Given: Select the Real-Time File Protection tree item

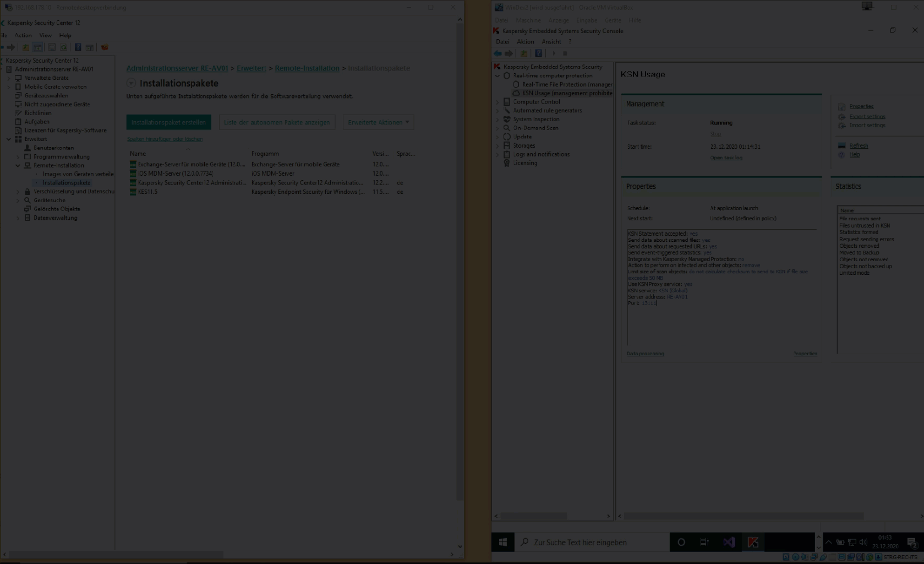Looking at the screenshot, I should (x=567, y=85).
